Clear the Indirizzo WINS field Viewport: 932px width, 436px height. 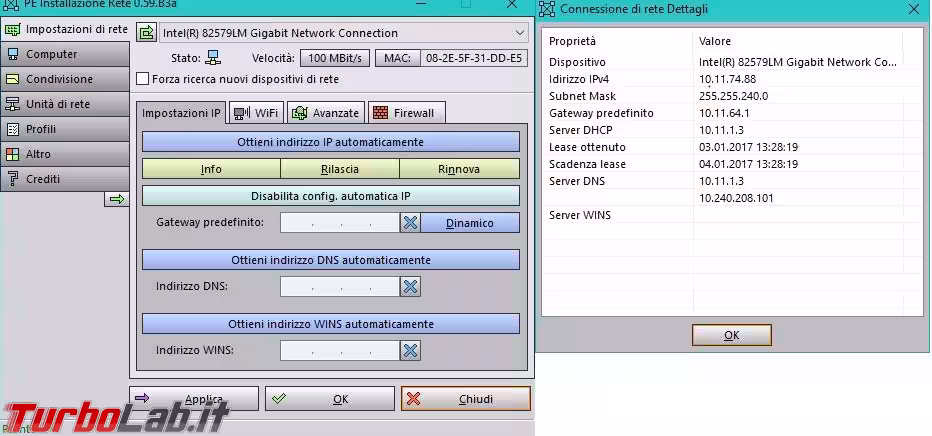(x=410, y=350)
